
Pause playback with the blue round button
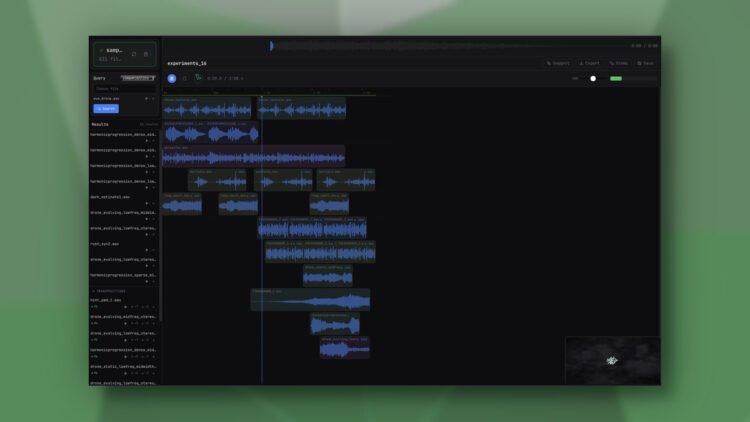172,78
